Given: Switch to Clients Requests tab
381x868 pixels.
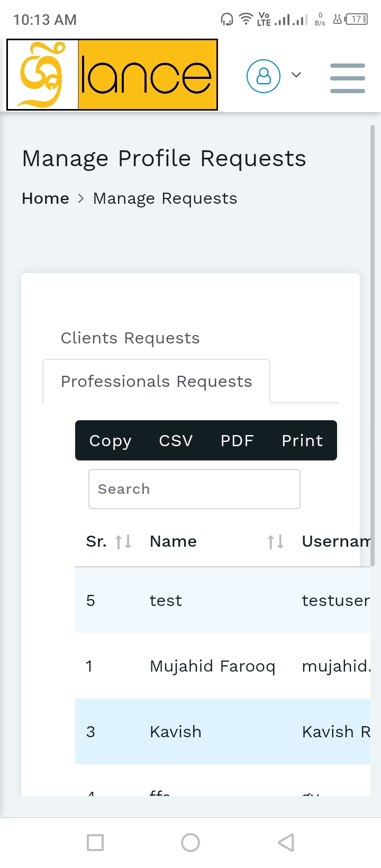Looking at the screenshot, I should [130, 338].
